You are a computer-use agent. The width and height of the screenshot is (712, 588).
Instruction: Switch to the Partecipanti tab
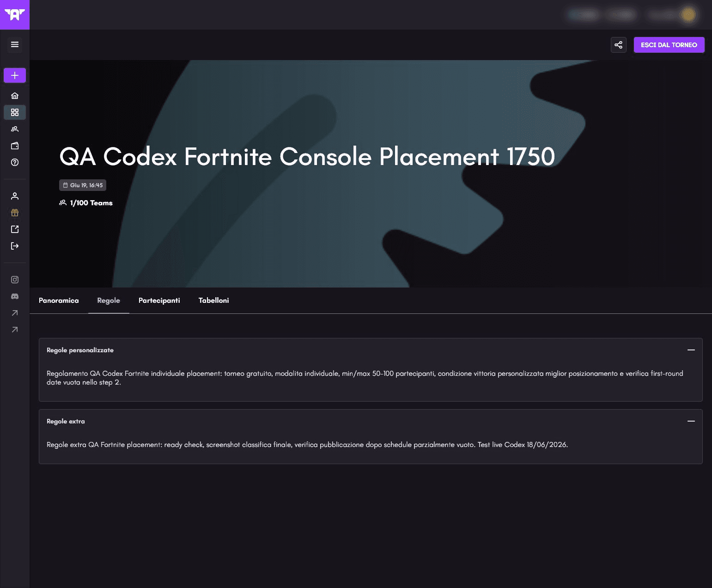159,300
